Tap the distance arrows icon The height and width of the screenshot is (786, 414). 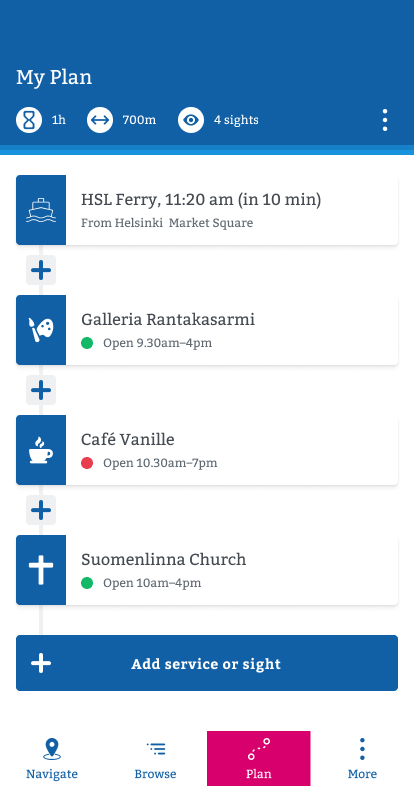(x=100, y=120)
